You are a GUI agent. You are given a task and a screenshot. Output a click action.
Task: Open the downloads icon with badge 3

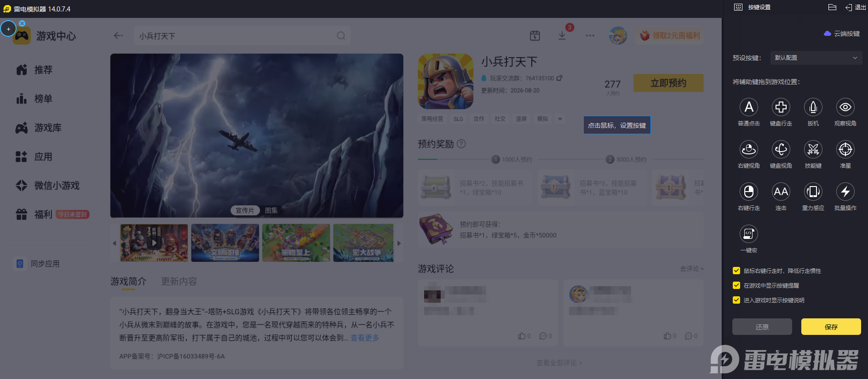coord(562,35)
